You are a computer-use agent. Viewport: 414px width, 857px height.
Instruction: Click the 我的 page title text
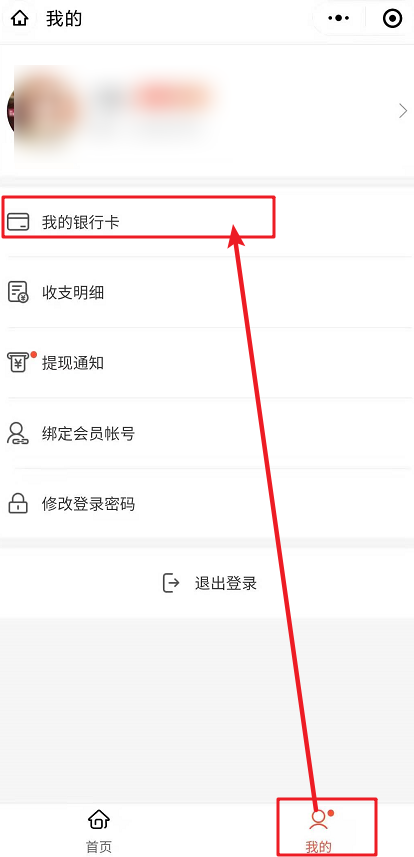[x=64, y=19]
